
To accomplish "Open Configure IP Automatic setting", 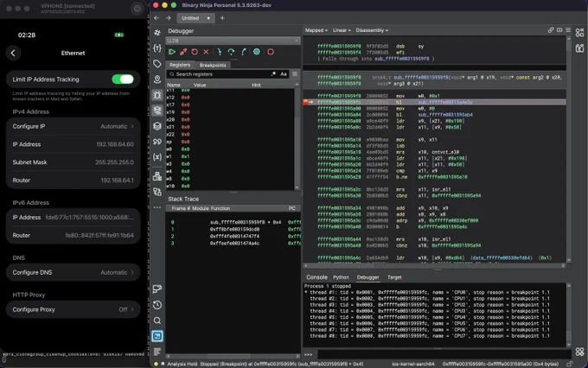I will (73, 126).
